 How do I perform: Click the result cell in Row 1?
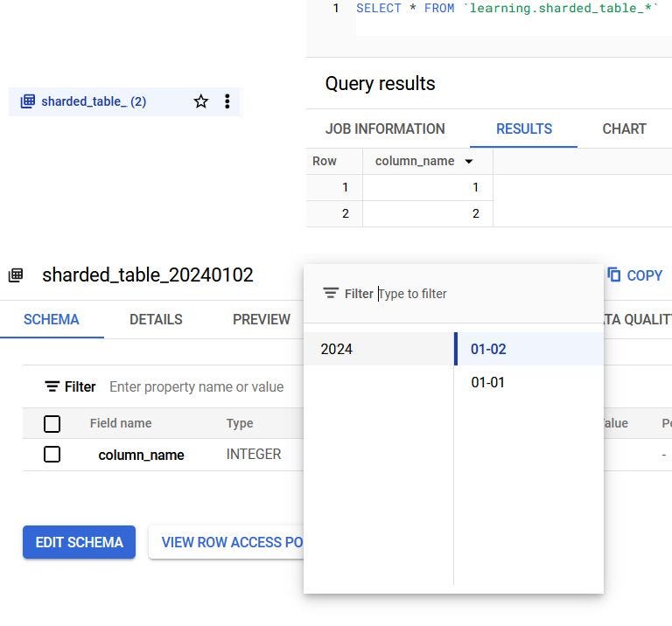[428, 187]
